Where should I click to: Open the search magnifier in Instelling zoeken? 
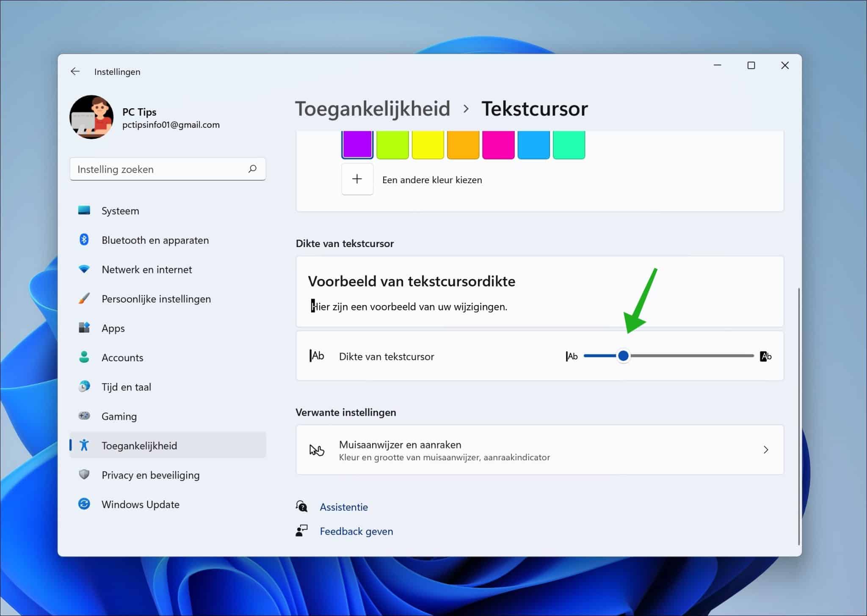click(252, 169)
